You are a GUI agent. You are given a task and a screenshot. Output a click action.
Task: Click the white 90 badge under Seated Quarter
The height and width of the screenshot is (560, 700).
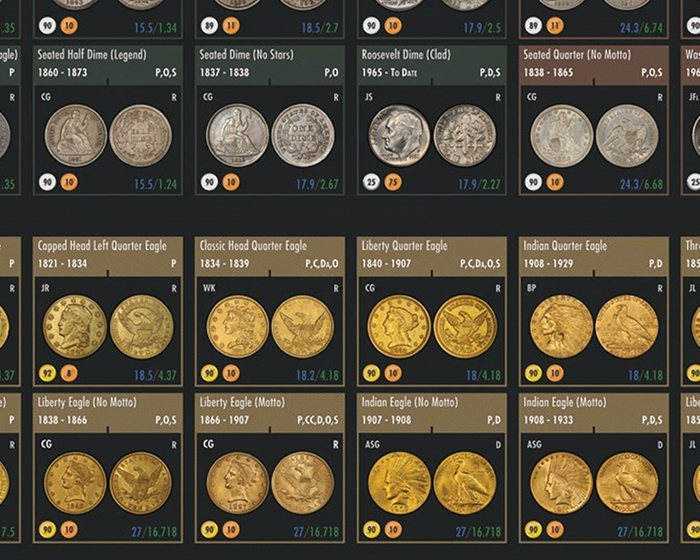[x=533, y=182]
